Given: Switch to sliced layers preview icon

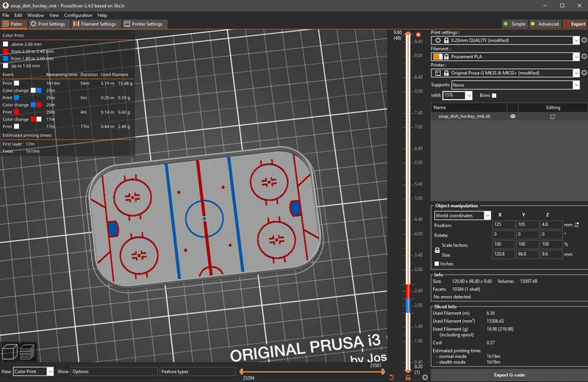Looking at the screenshot, I should click(x=27, y=352).
